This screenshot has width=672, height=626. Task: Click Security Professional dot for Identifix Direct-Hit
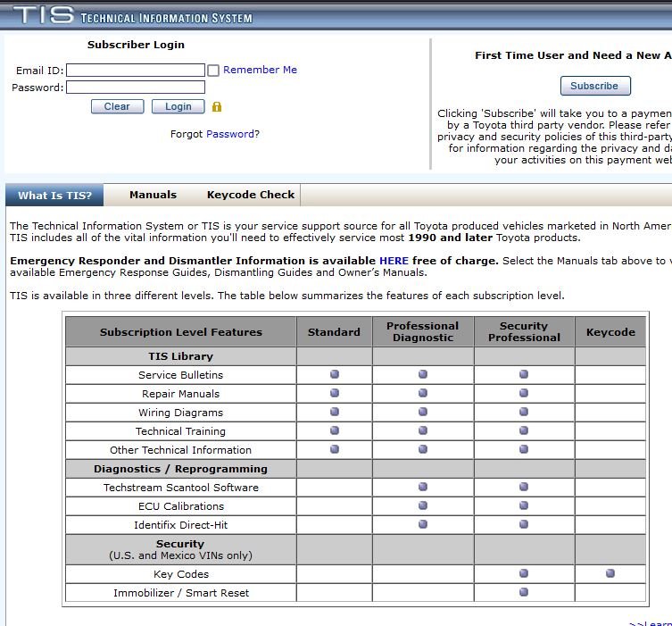coord(524,524)
